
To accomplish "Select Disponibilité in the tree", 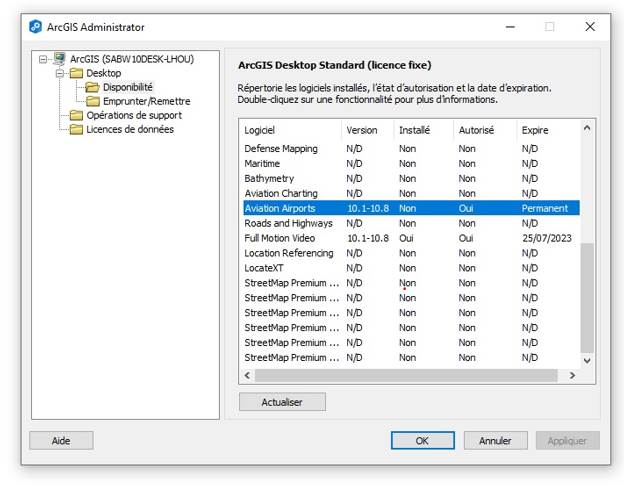I will click(128, 87).
